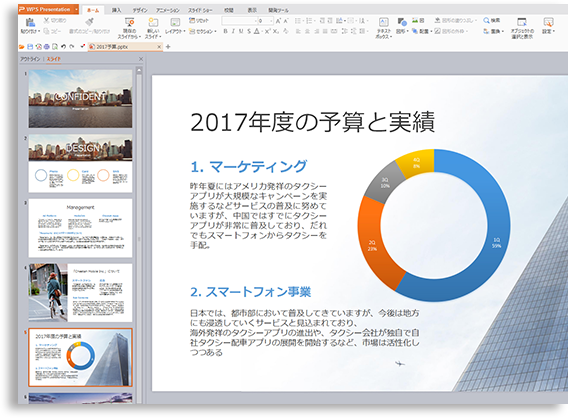568x418 pixels.
Task: Select slide 4 thumbnail with cyclist photo
Action: 80,293
